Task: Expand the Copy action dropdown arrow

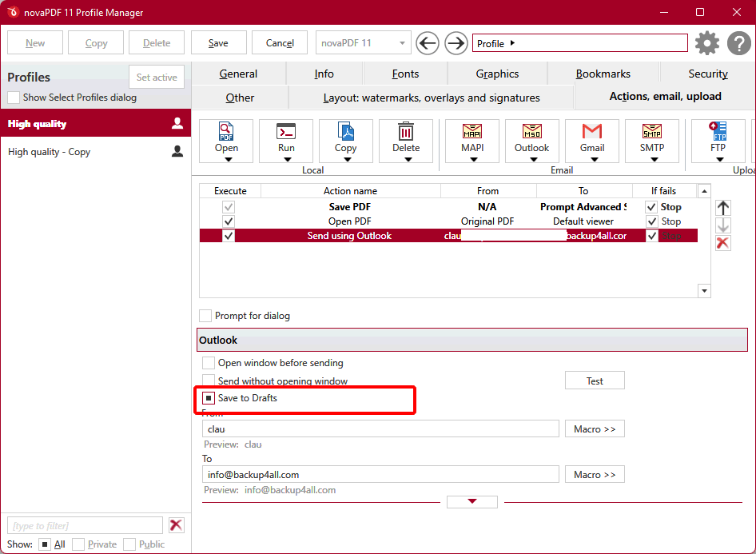Action: click(x=348, y=159)
